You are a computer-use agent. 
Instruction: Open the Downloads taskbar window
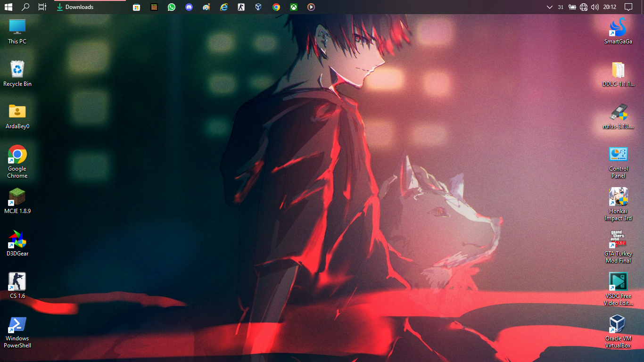click(x=90, y=7)
